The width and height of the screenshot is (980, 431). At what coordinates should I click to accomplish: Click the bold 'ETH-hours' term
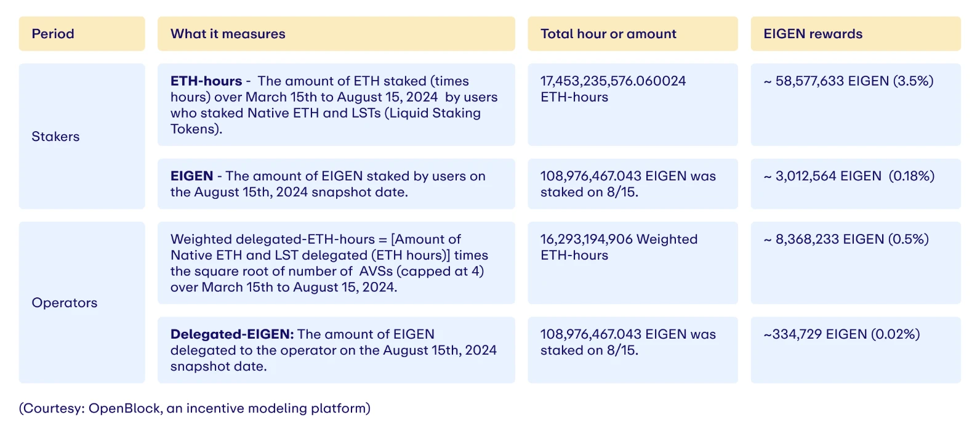[x=206, y=81]
